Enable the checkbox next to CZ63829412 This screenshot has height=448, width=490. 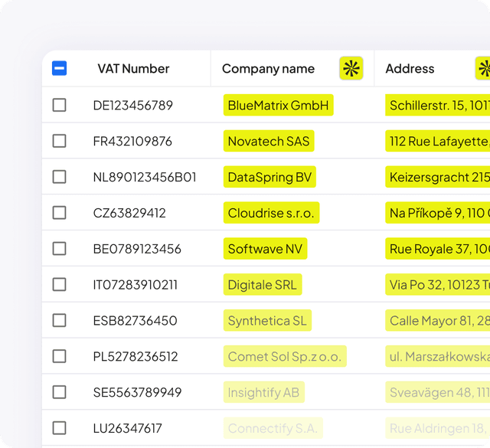click(x=59, y=213)
